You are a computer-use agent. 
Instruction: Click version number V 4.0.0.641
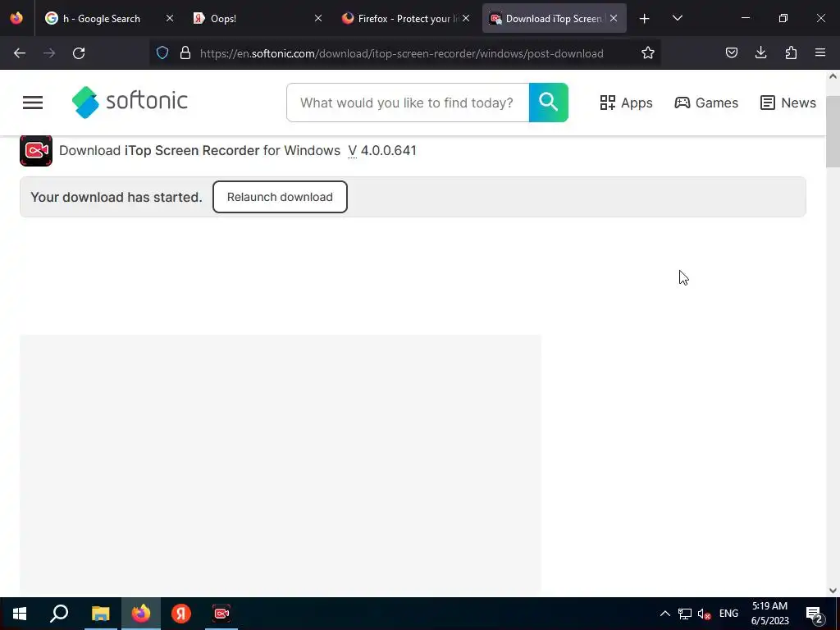[x=382, y=151]
